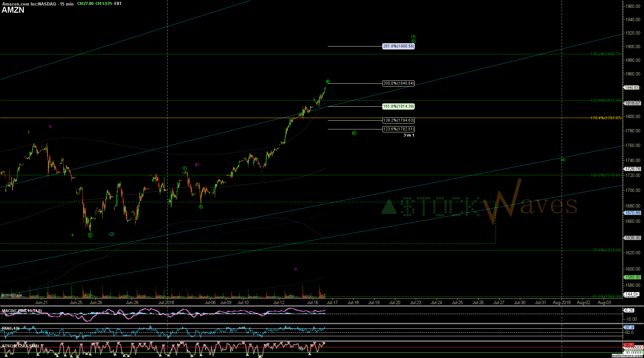644x358 pixels.
Task: Click the circled v wave label under (3)
Action: tap(413, 41)
